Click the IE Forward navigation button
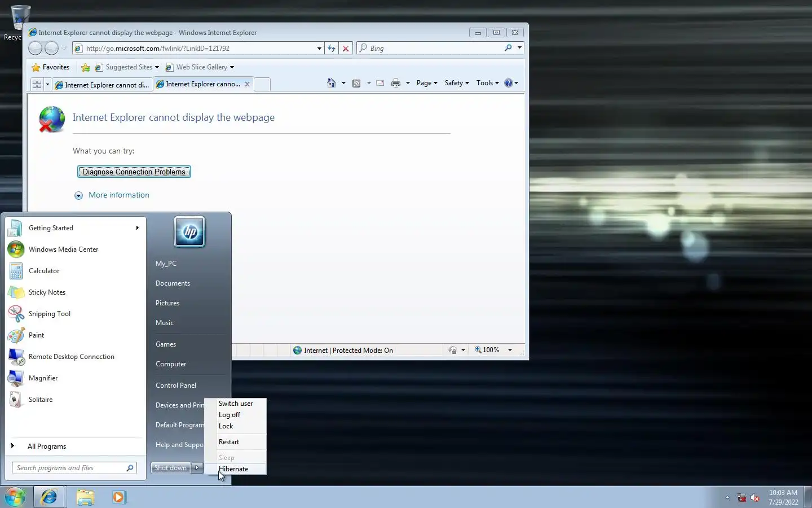 (51, 49)
